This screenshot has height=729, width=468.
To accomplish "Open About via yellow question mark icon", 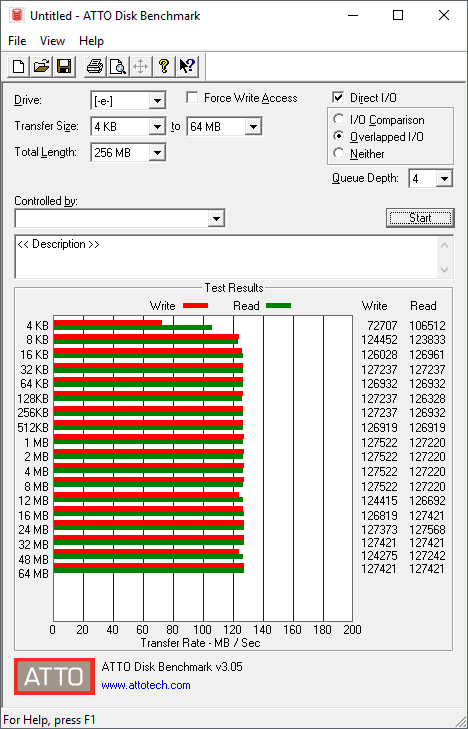I will pos(164,66).
